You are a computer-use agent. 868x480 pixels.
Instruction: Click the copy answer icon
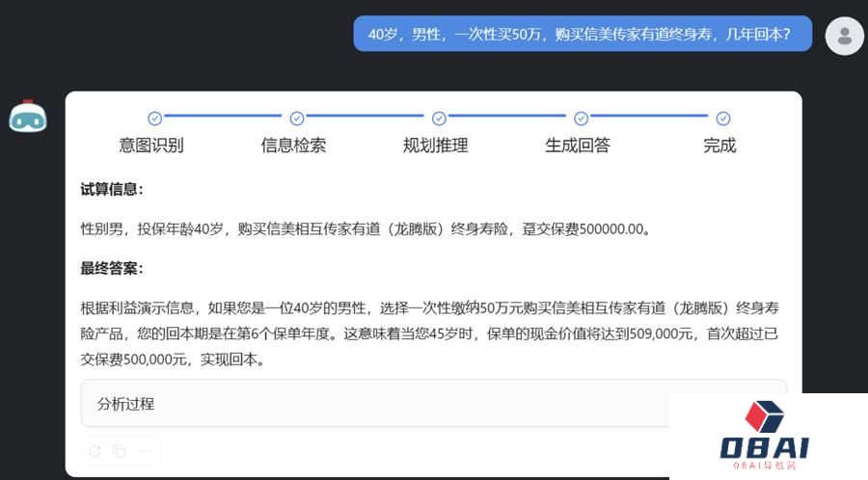[119, 451]
